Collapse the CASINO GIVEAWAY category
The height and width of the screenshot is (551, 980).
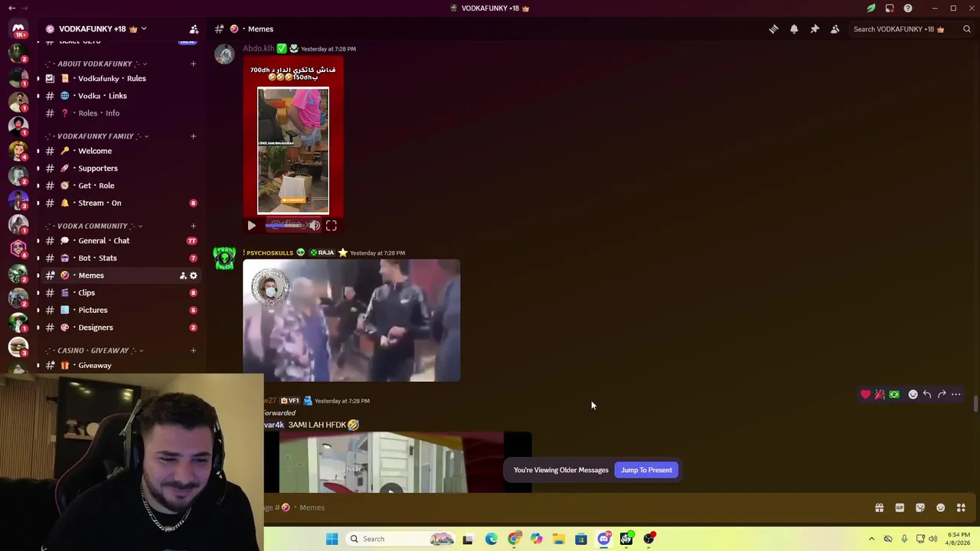93,350
